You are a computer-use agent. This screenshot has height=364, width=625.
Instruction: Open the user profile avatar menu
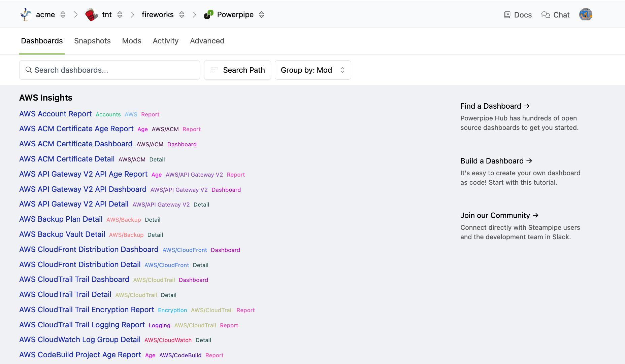point(586,15)
